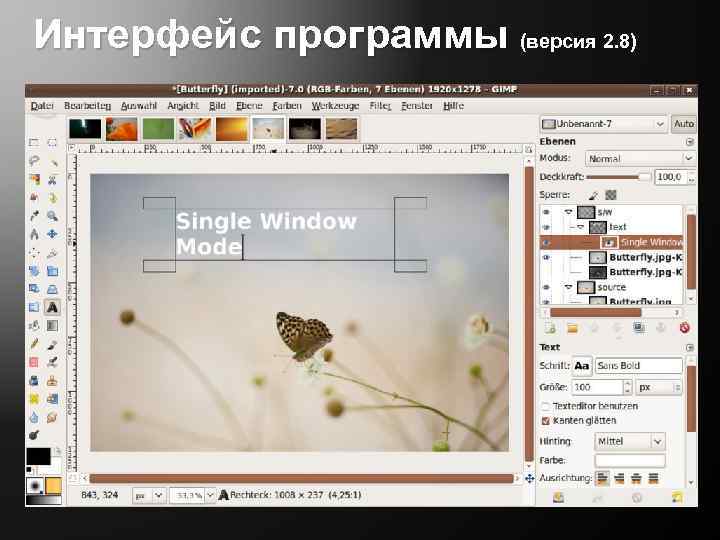Viewport: 720px width, 540px height.
Task: Hide the text layer group
Action: click(x=546, y=227)
